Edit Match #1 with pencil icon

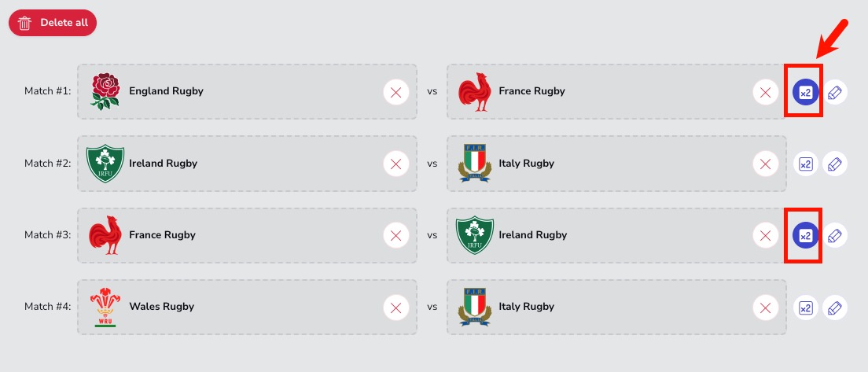pos(835,93)
